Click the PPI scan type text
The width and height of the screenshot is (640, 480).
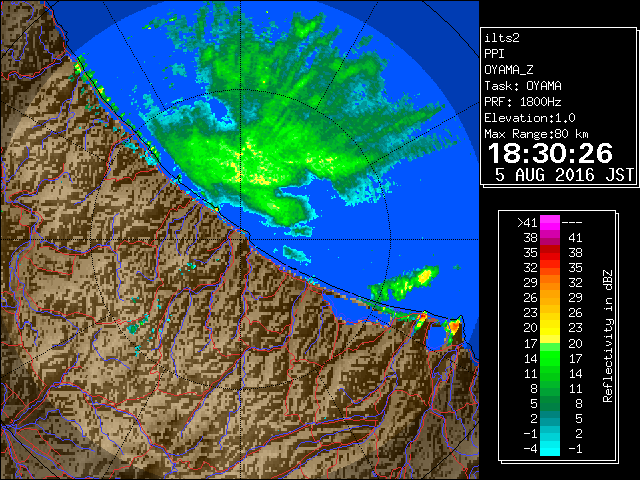pyautogui.click(x=494, y=54)
